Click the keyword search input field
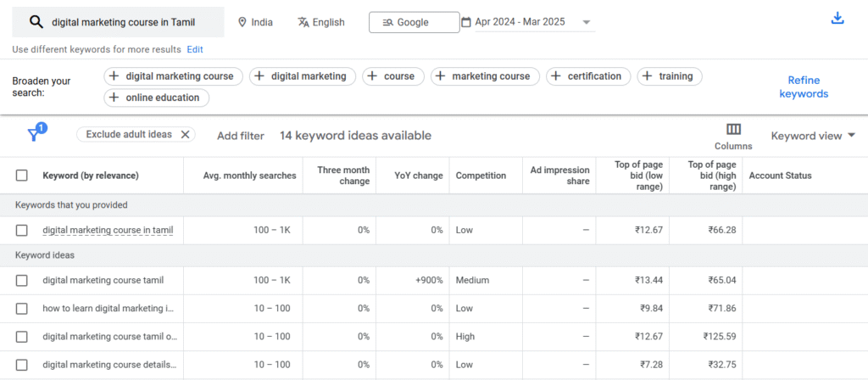The image size is (868, 380). click(x=119, y=22)
